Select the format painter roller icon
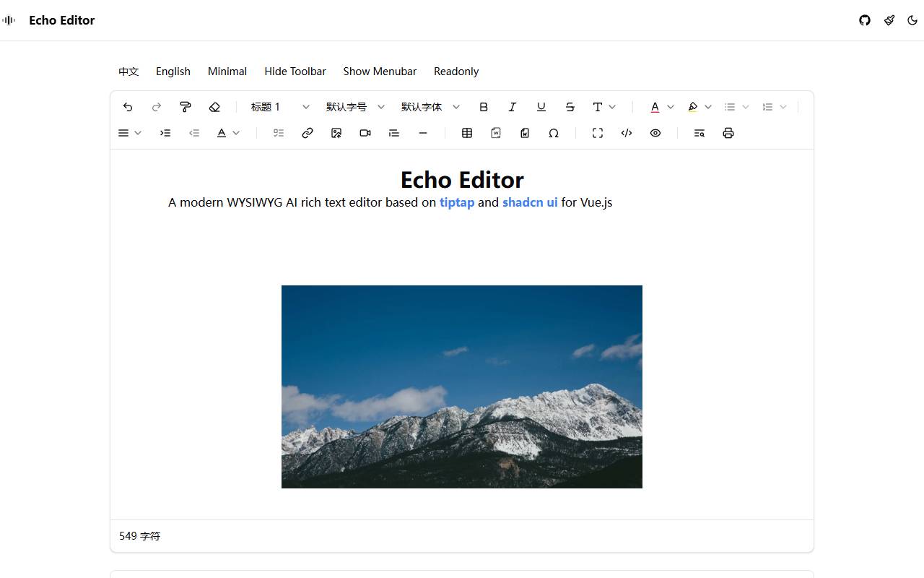Screen dimensions: 924x578 pos(186,107)
